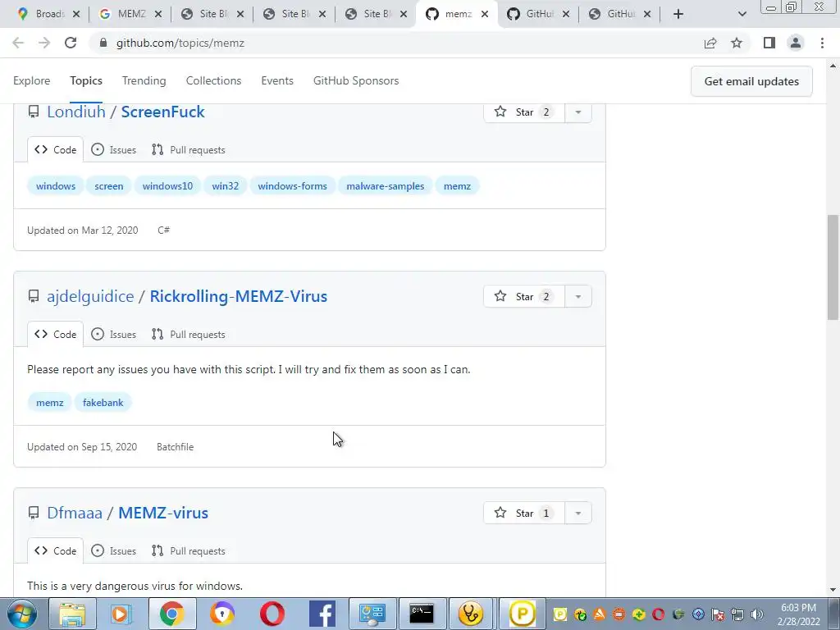Image resolution: width=840 pixels, height=630 pixels.
Task: Switch to first Site Blocked tab
Action: pyautogui.click(x=205, y=14)
